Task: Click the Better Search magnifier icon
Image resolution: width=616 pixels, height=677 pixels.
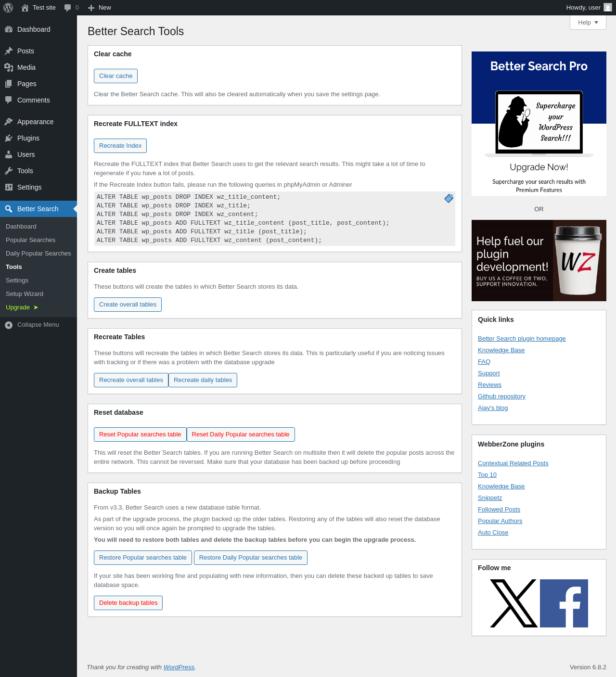Action: pos(9,209)
